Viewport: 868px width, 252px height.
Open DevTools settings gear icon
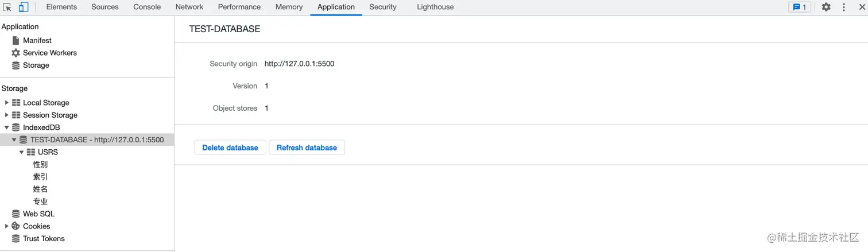[x=826, y=7]
